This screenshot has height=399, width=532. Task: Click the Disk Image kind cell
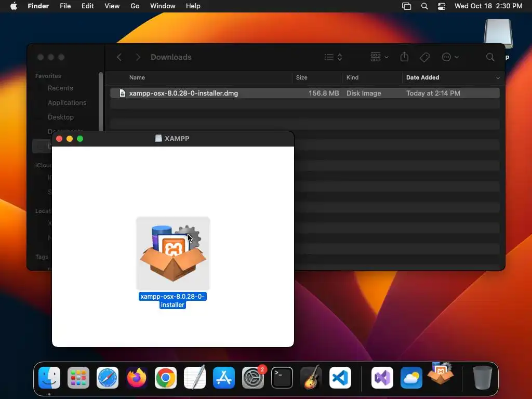coord(363,93)
